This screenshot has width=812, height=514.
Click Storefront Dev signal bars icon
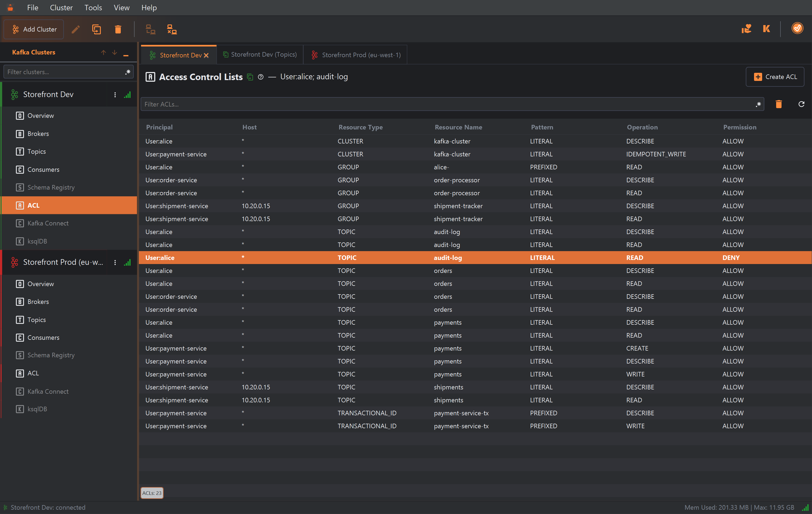click(x=128, y=95)
